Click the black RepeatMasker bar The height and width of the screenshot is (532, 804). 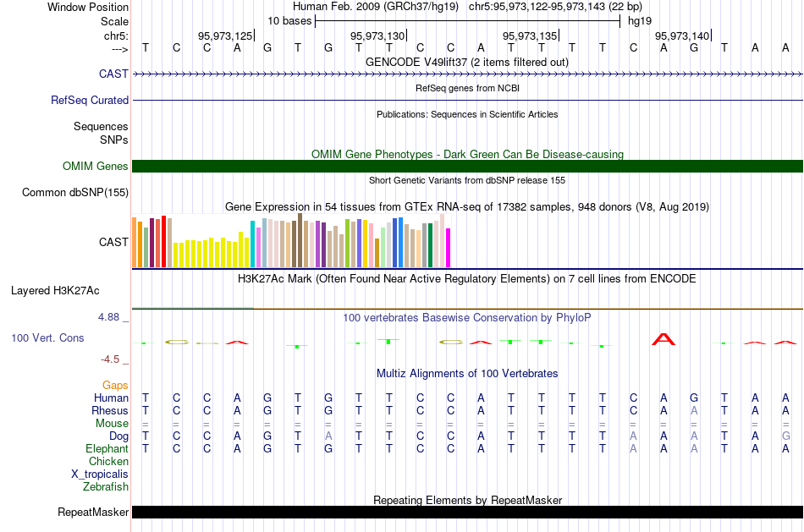tap(467, 513)
